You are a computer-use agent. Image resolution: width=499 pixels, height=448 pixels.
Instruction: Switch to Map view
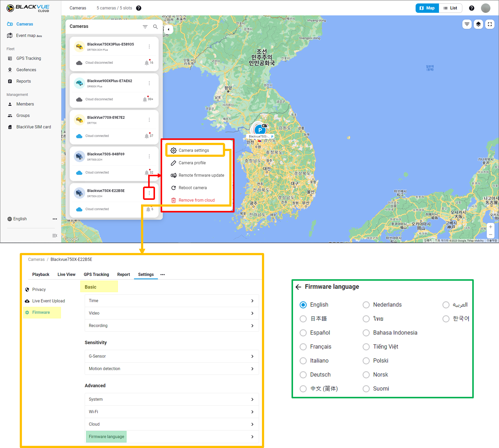tap(427, 8)
